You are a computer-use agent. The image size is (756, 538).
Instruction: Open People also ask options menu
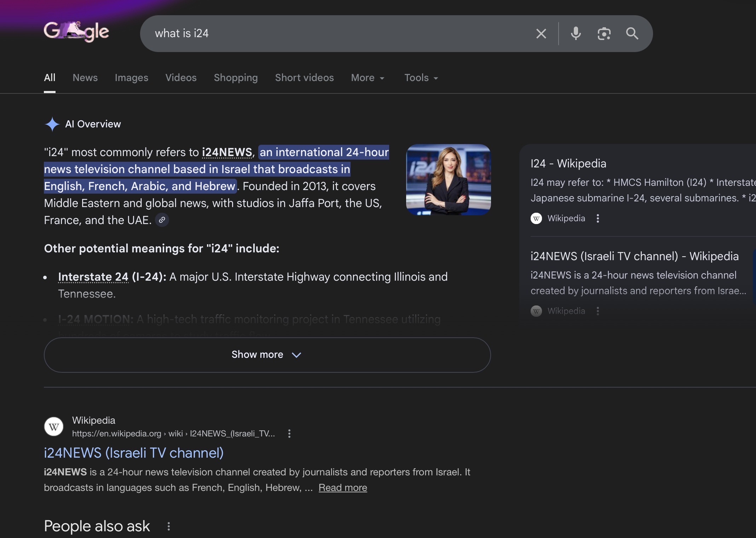coord(169,526)
